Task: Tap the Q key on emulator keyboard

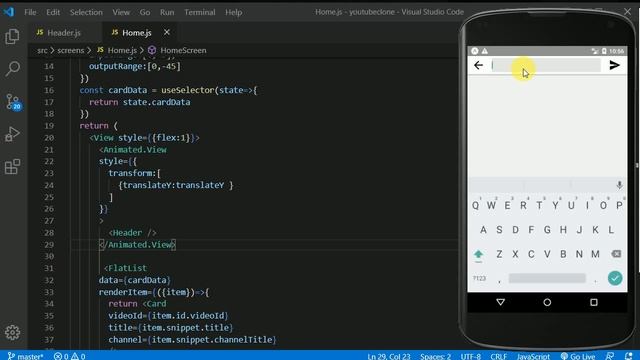Action: coord(476,205)
